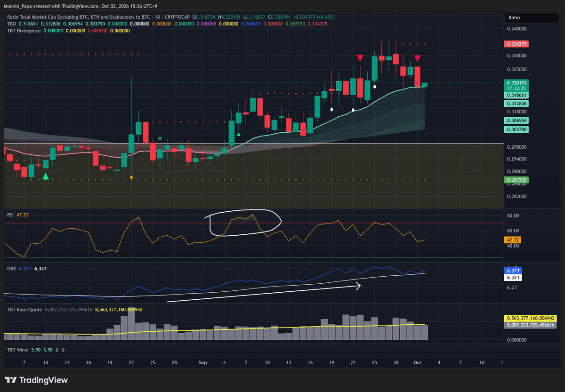Viewport: 565px width, 392px height.
Task: Select the RSI indicator legend
Action: click(x=10, y=215)
